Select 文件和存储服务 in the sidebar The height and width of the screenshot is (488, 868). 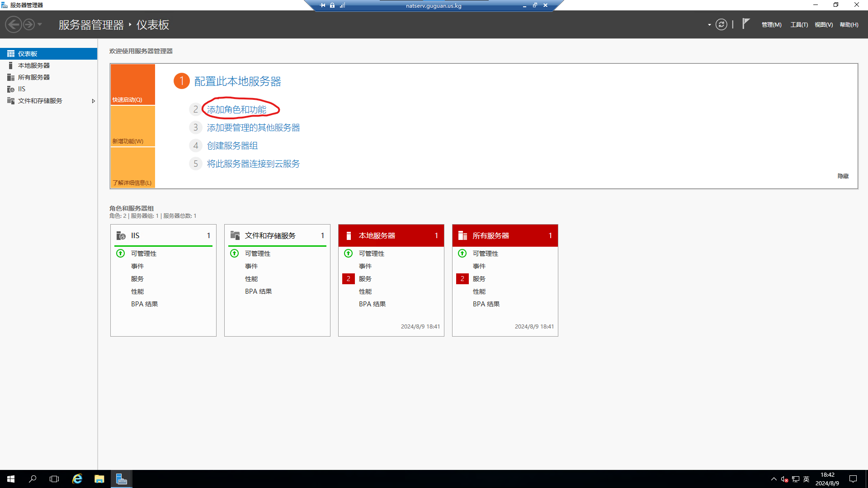(x=49, y=101)
